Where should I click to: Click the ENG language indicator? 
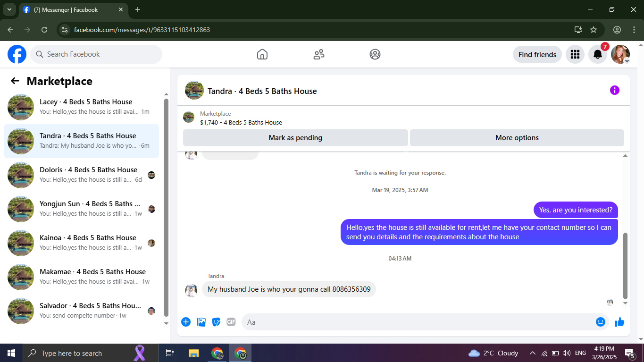point(580,353)
